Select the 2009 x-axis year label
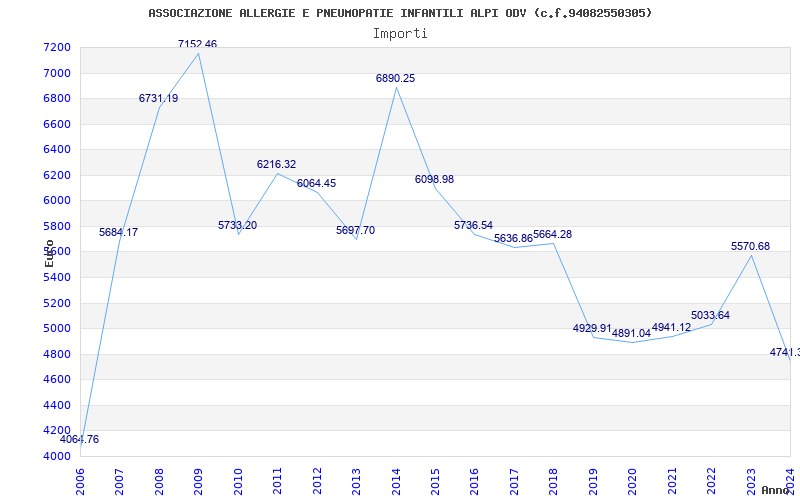Screen dimensions: 800x500 [198, 481]
